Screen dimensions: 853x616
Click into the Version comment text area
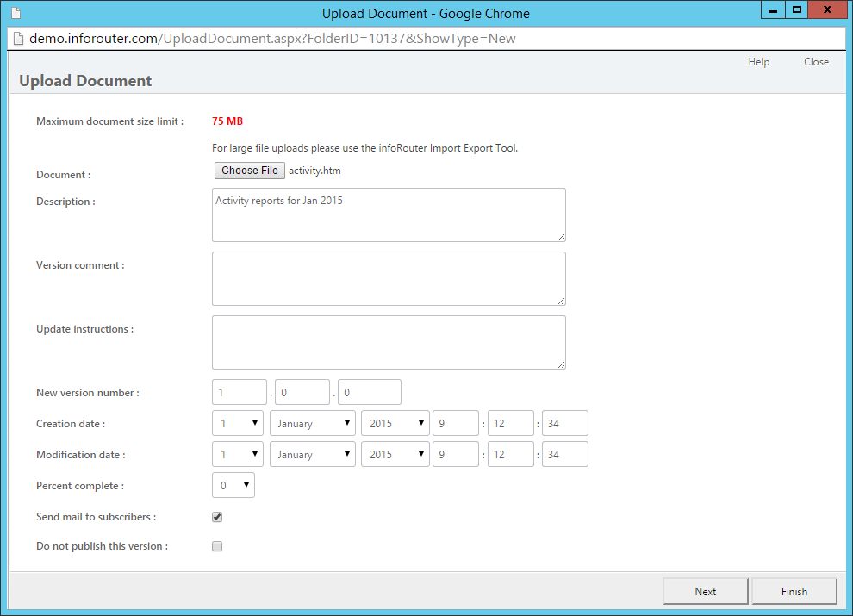pyautogui.click(x=389, y=278)
